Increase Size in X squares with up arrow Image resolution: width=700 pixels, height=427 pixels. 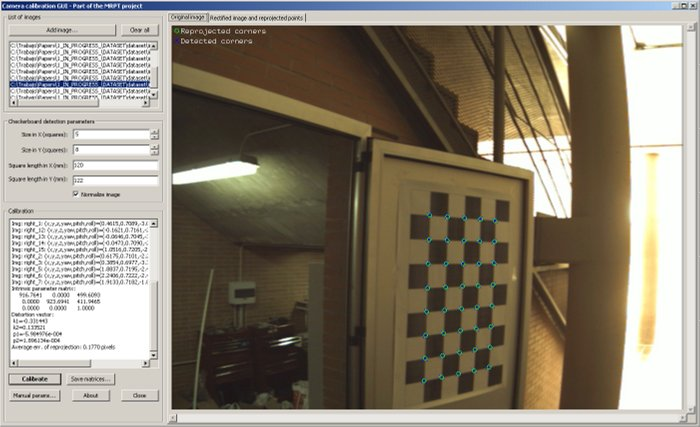click(155, 130)
